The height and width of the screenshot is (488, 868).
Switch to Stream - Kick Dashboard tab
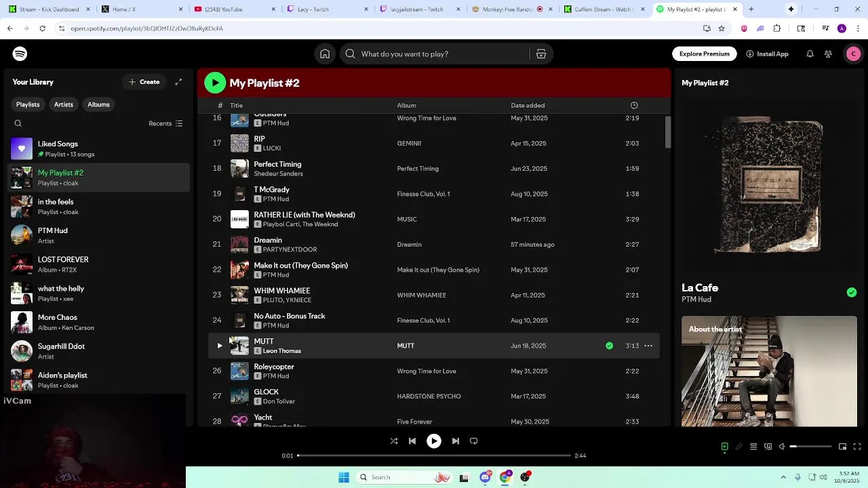[49, 9]
